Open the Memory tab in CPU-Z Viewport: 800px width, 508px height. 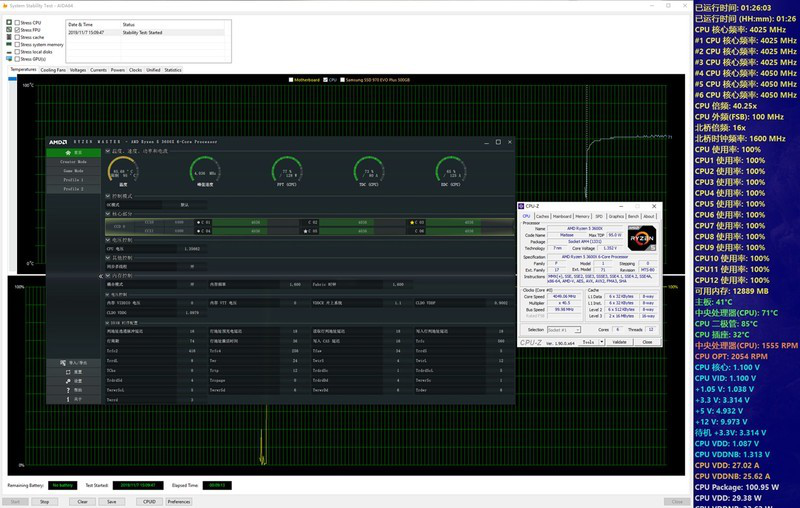pos(582,216)
